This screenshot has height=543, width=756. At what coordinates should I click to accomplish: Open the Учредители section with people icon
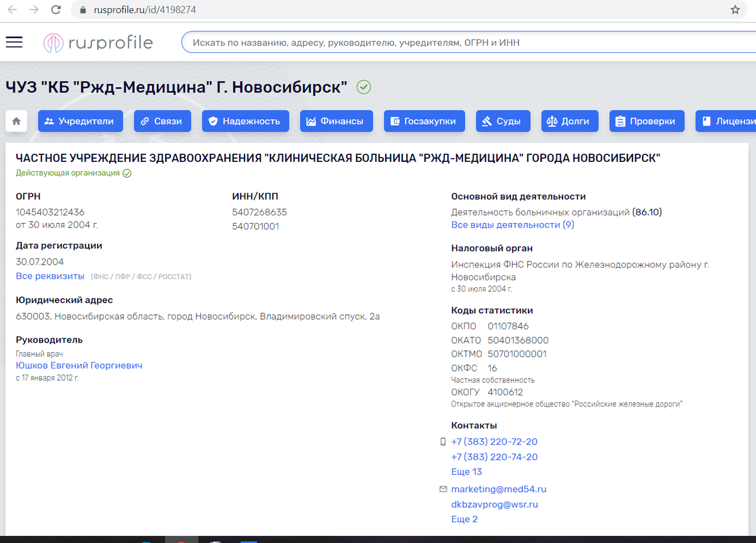click(x=80, y=121)
